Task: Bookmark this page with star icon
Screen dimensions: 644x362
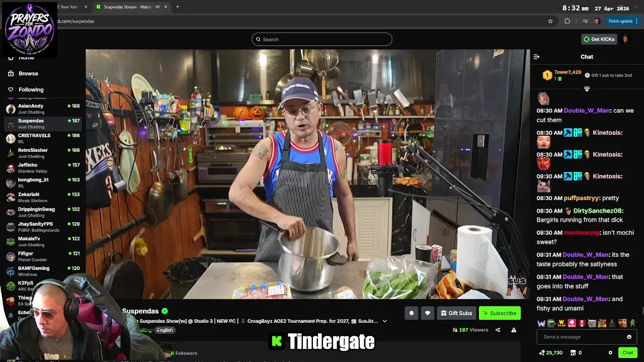Action: tap(550, 21)
